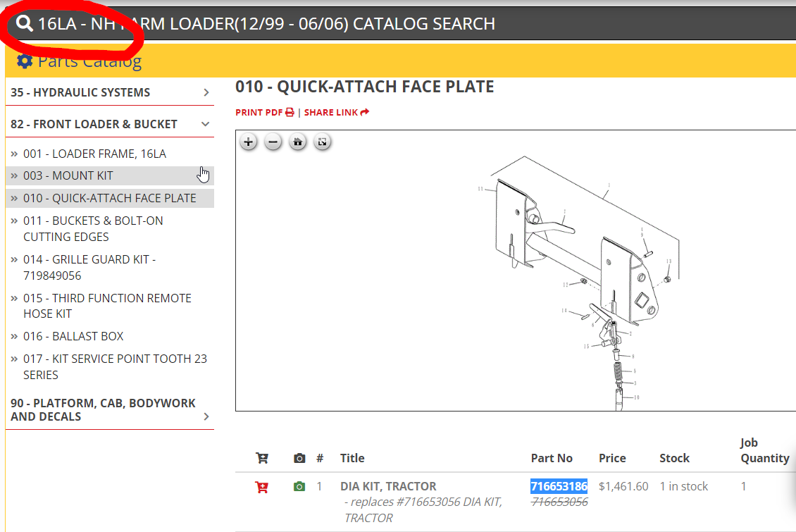Open catalog search magnifier icon
Screen dimensions: 796x532
point(25,23)
